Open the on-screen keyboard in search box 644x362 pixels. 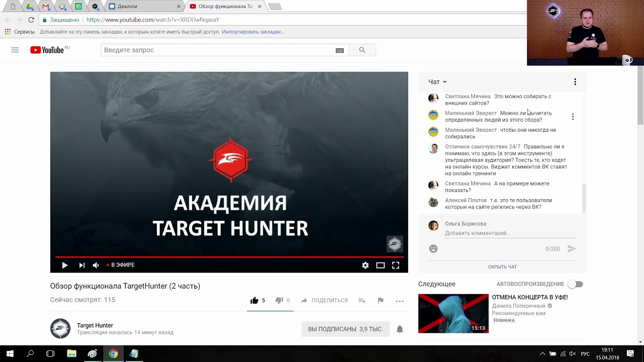(340, 50)
